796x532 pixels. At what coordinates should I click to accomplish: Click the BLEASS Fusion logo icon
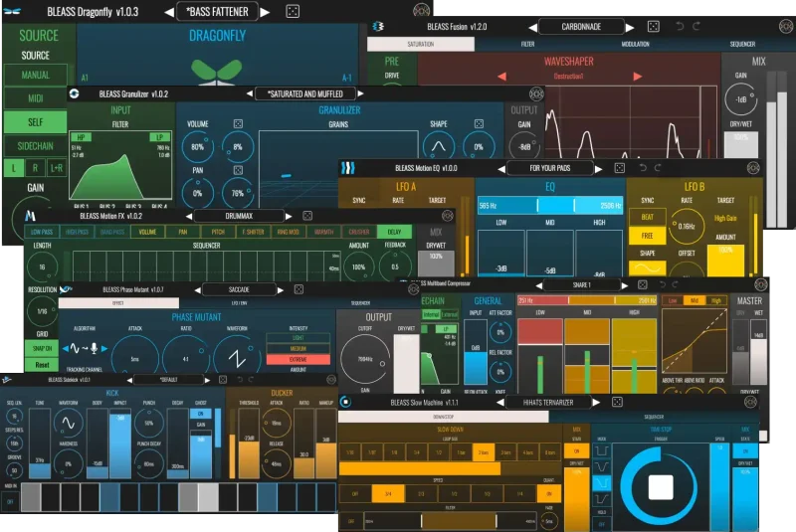point(378,27)
